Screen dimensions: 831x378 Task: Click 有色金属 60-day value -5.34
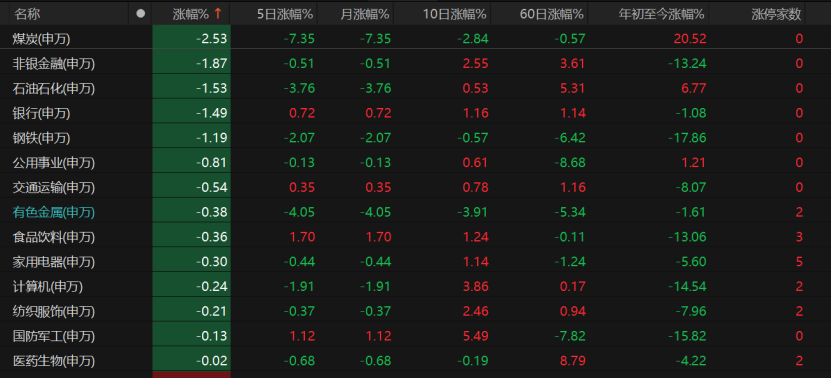click(x=569, y=212)
